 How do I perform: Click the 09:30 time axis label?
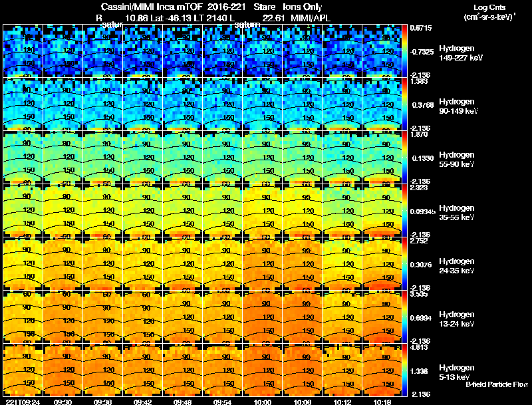63,402
